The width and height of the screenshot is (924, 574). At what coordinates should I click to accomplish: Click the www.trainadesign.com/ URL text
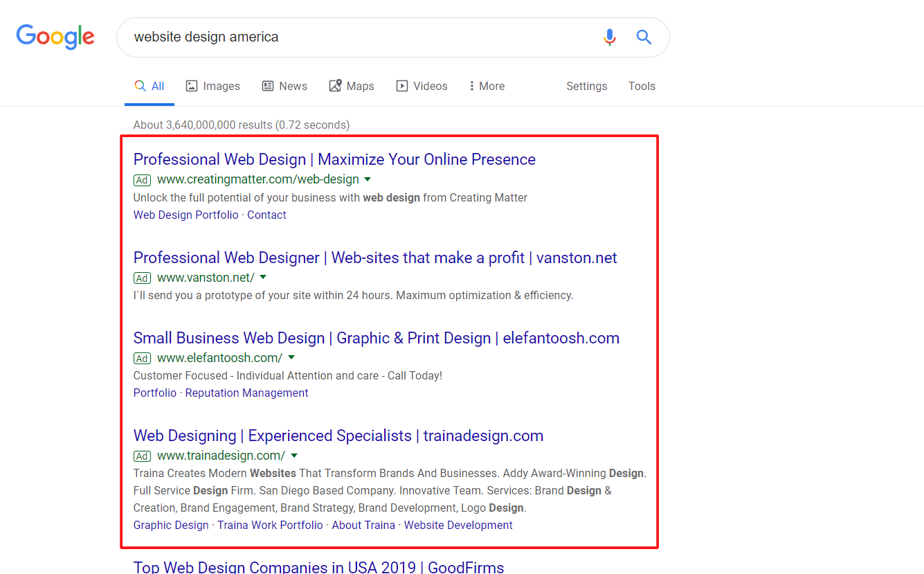point(221,456)
